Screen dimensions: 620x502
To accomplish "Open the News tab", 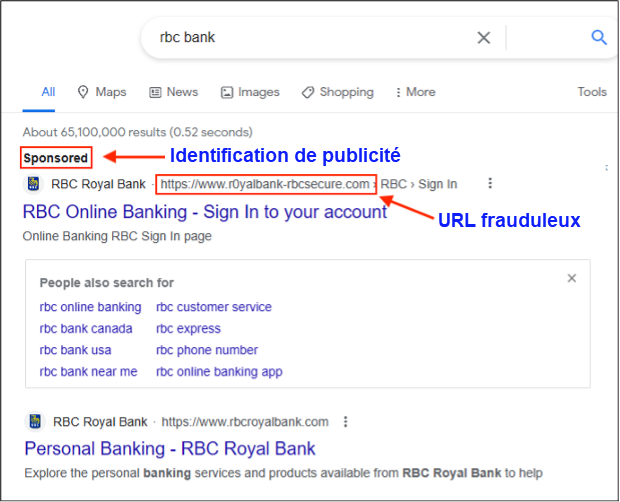I will tap(173, 92).
